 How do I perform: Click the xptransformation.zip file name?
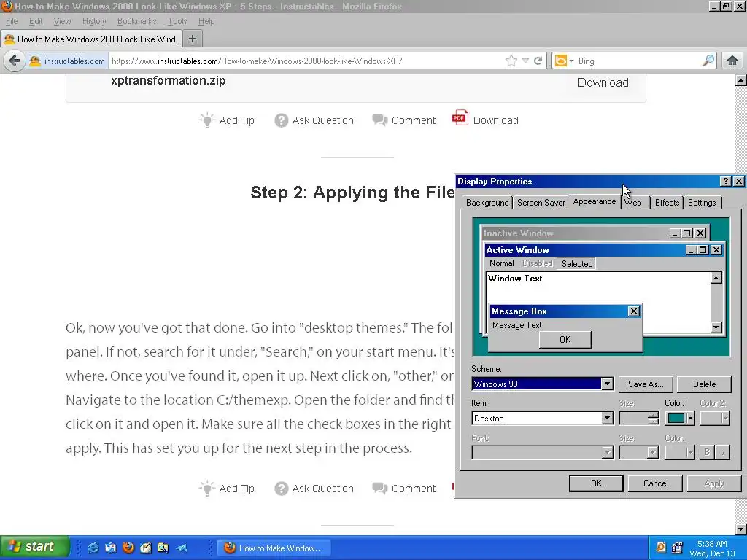(x=169, y=81)
